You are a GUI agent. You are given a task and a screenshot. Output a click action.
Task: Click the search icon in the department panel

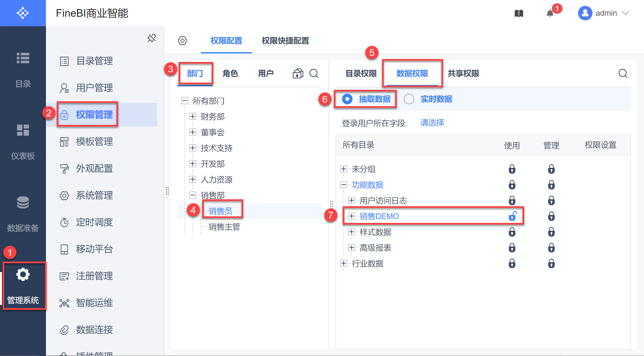coord(314,73)
